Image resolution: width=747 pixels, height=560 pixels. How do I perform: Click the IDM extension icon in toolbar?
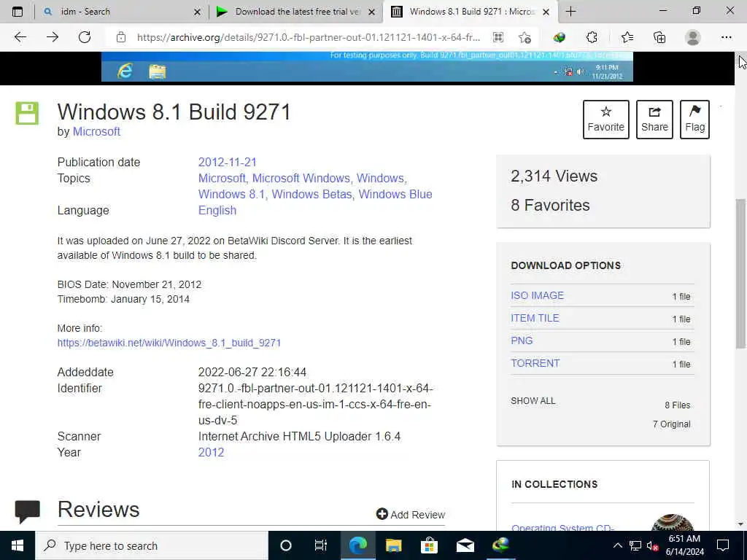[x=560, y=37]
